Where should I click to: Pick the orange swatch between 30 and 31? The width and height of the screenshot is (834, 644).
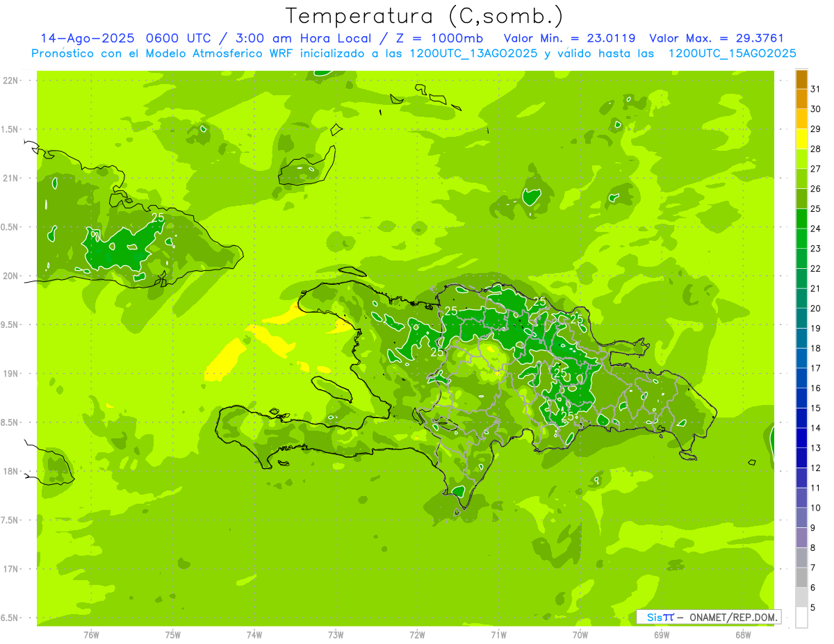coord(801,99)
